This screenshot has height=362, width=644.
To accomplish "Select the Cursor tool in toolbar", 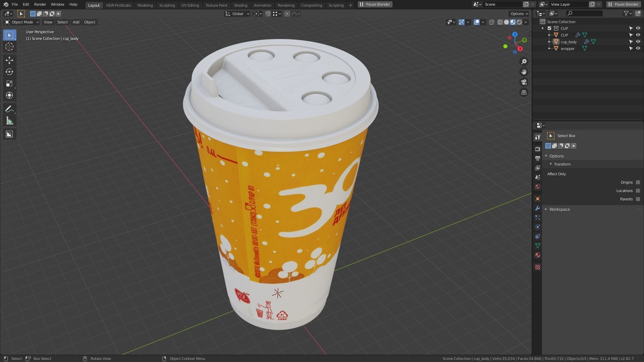I will pyautogui.click(x=9, y=47).
